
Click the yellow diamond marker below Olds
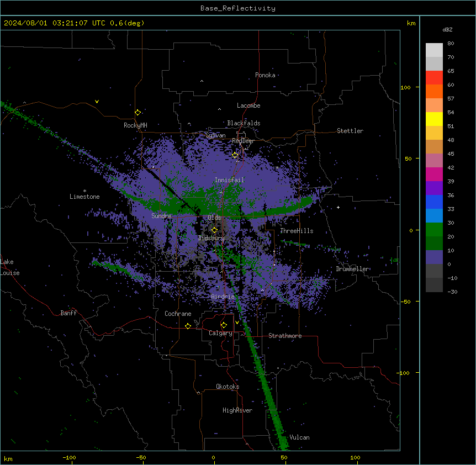[214, 230]
